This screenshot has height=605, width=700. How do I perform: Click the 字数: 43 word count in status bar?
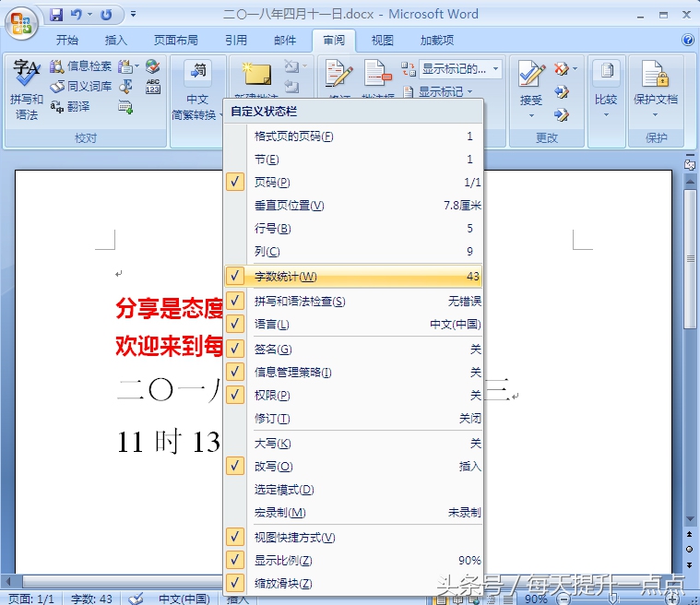pos(91,599)
